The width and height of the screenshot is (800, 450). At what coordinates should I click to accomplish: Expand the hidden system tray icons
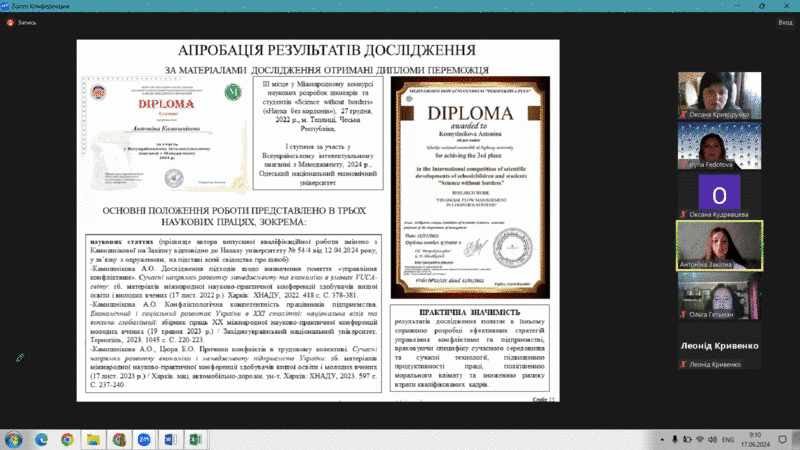[x=661, y=439]
